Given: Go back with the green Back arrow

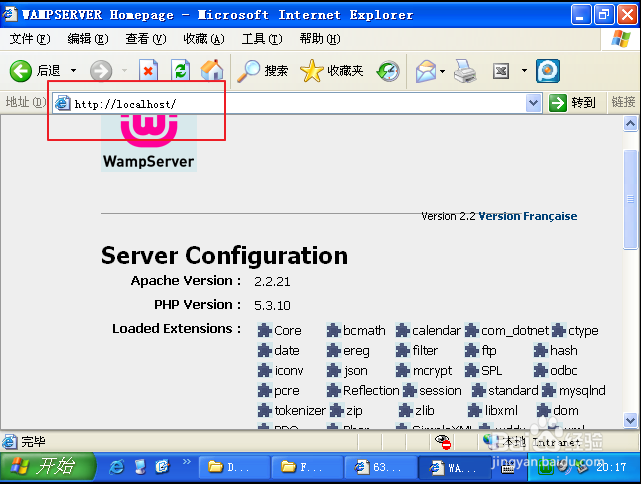Looking at the screenshot, I should tap(20, 71).
